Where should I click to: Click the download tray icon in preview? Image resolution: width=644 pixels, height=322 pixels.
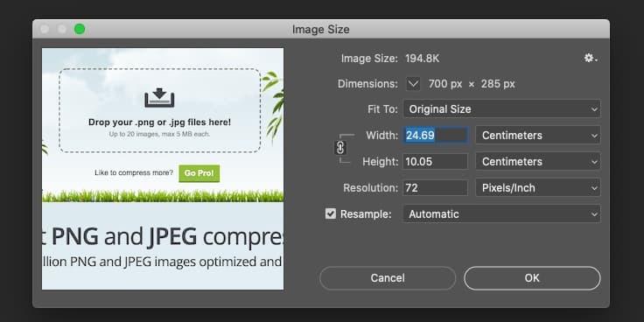pyautogui.click(x=160, y=98)
